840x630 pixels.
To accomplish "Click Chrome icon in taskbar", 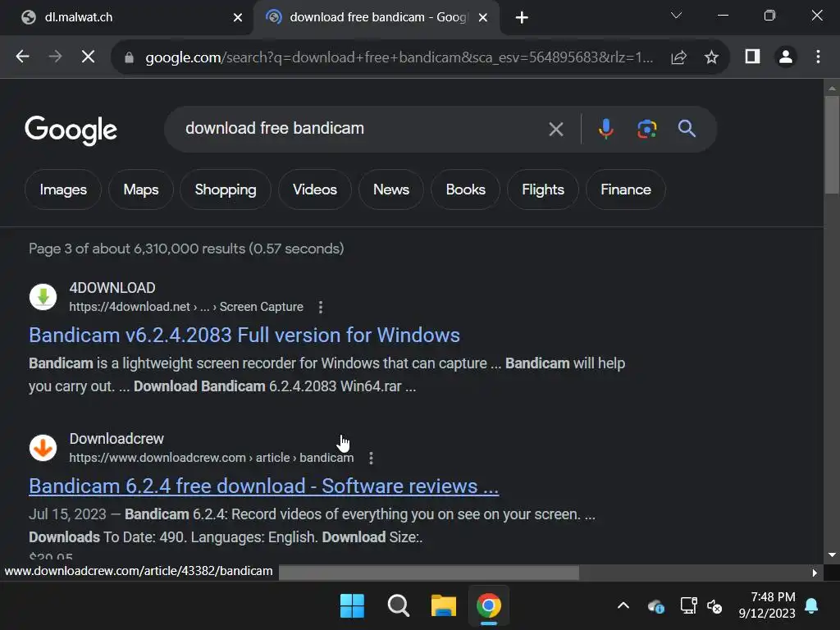I will 489,606.
